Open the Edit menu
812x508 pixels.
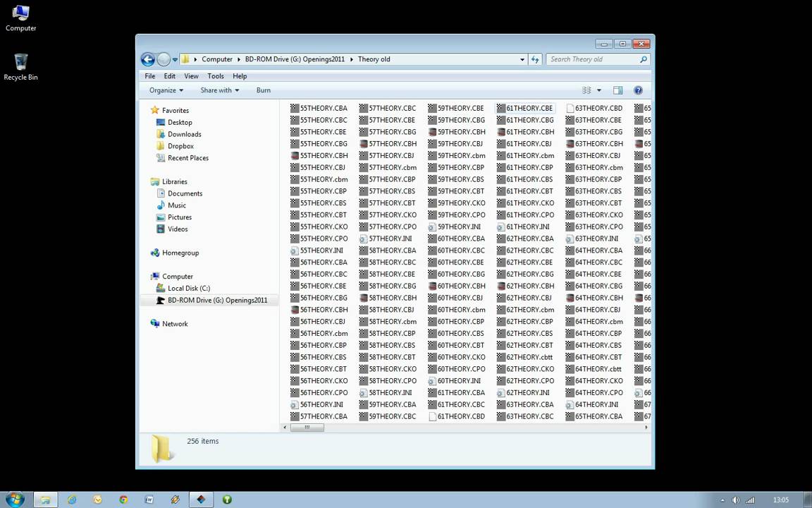click(170, 76)
